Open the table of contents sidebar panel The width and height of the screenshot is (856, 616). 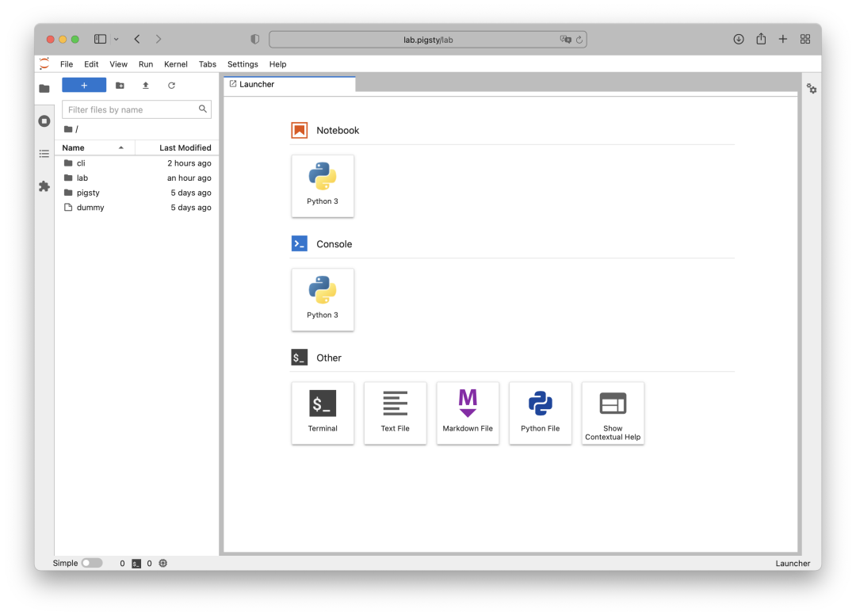[44, 154]
